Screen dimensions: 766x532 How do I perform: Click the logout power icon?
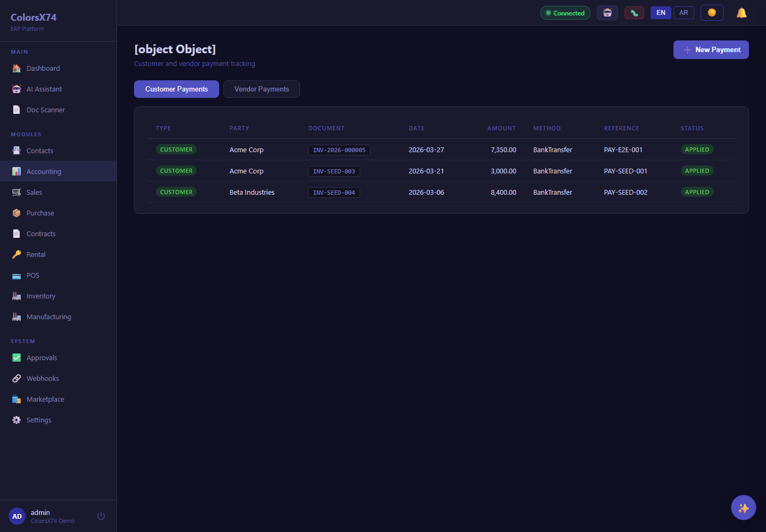101,516
